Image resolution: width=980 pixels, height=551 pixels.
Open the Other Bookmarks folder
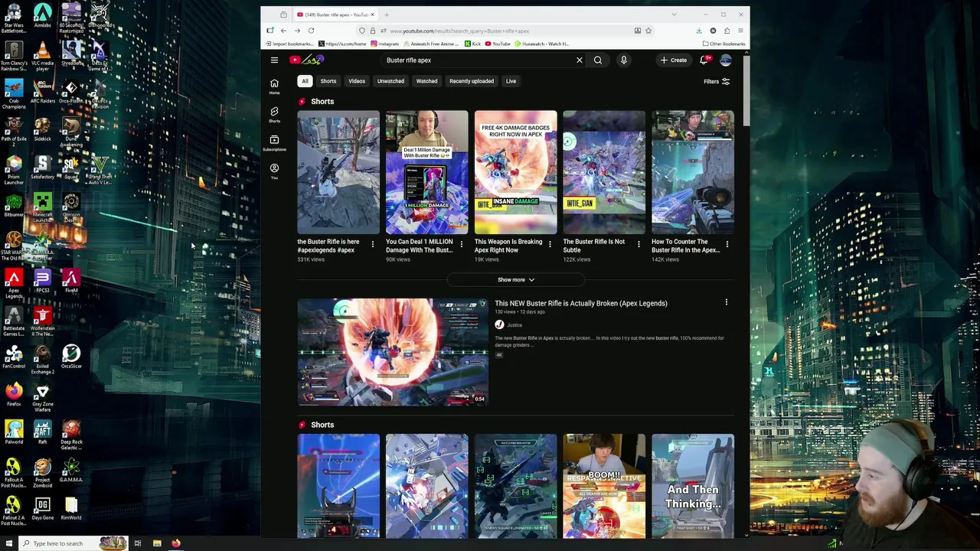tap(724, 44)
